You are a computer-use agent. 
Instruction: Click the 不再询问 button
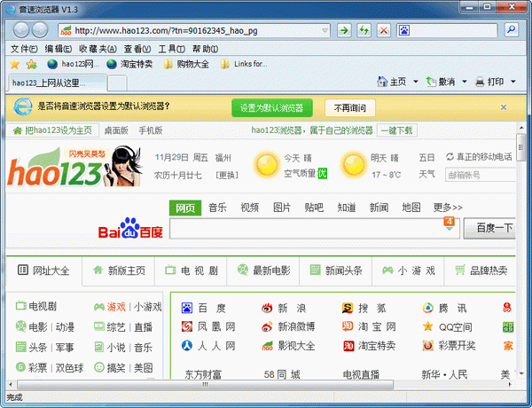[350, 108]
